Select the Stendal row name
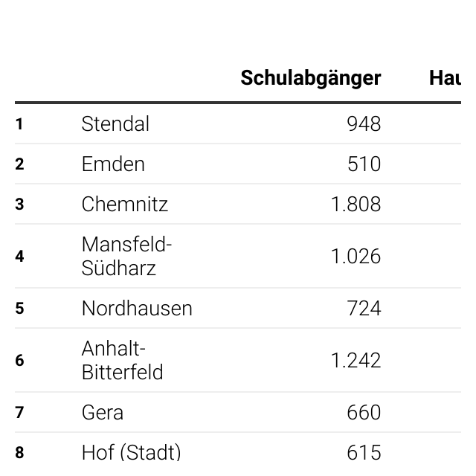Viewport: 476px width, 476px height. pyautogui.click(x=115, y=124)
